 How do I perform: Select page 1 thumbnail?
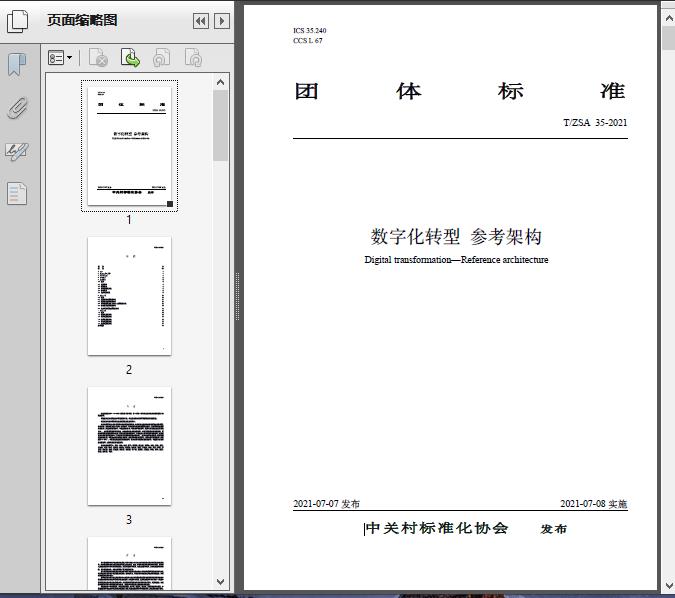click(x=130, y=146)
